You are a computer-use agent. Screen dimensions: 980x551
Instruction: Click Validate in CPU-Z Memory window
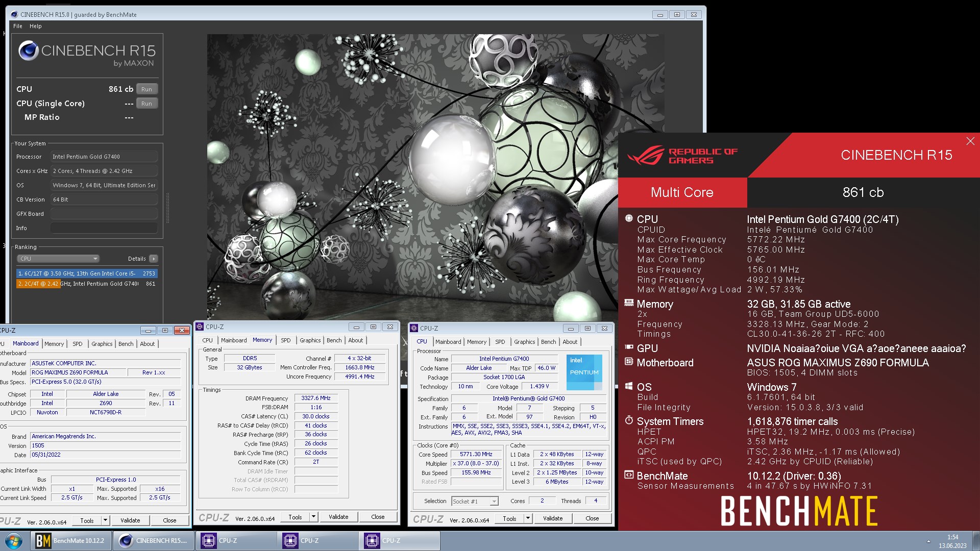point(338,517)
